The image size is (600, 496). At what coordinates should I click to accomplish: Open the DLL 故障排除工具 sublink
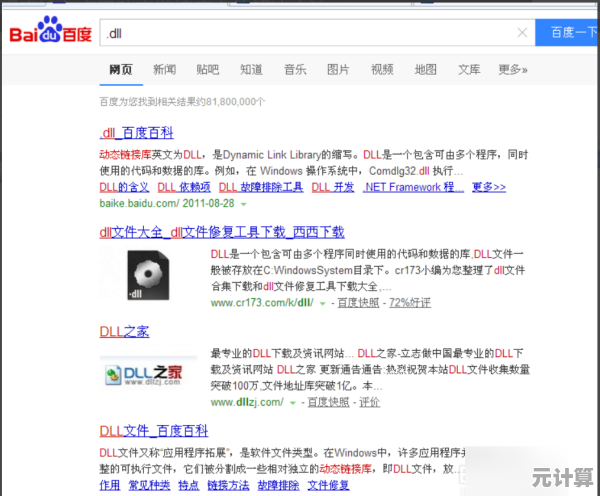point(261,187)
